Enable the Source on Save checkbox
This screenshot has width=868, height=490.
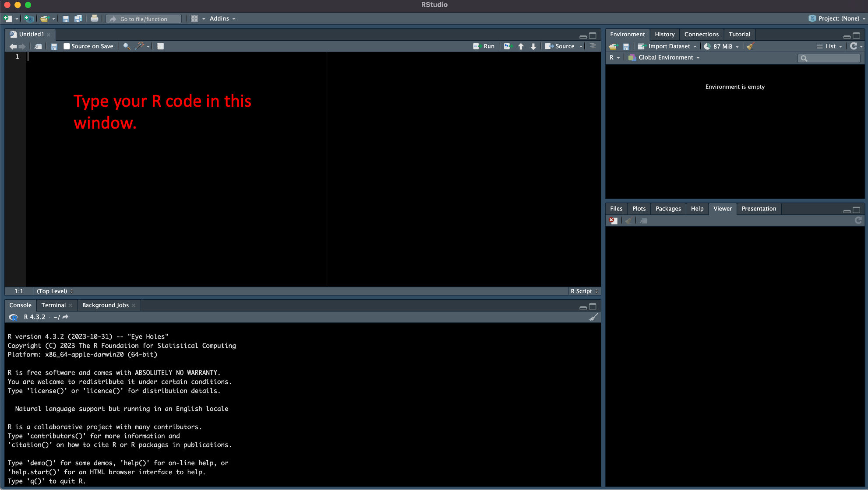(x=67, y=46)
